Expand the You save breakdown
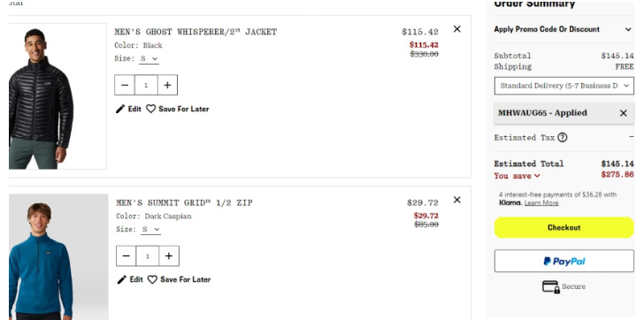This screenshot has height=320, width=644. 517,176
